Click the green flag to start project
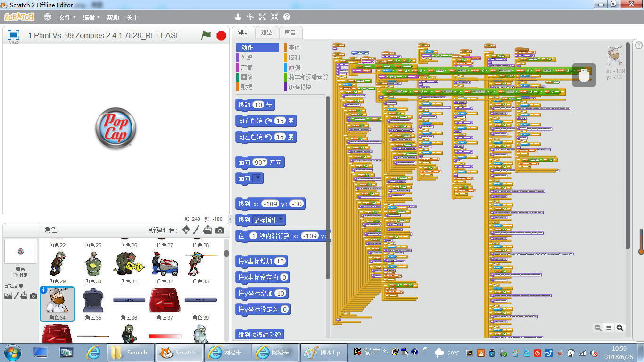644x362 pixels. (x=206, y=35)
